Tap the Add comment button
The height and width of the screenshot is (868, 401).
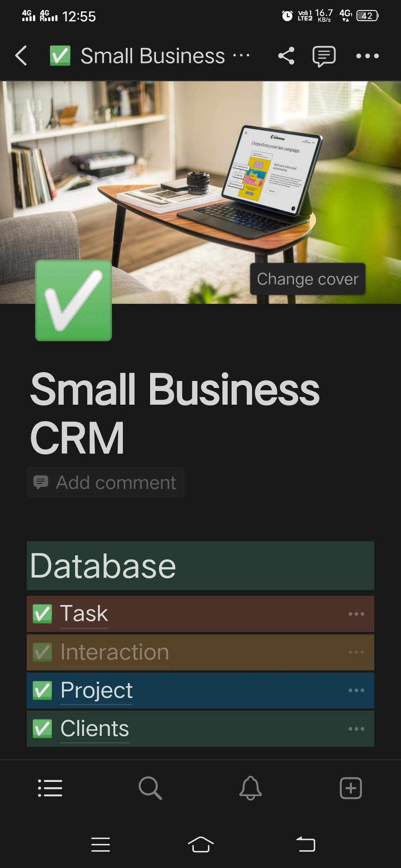coord(106,482)
